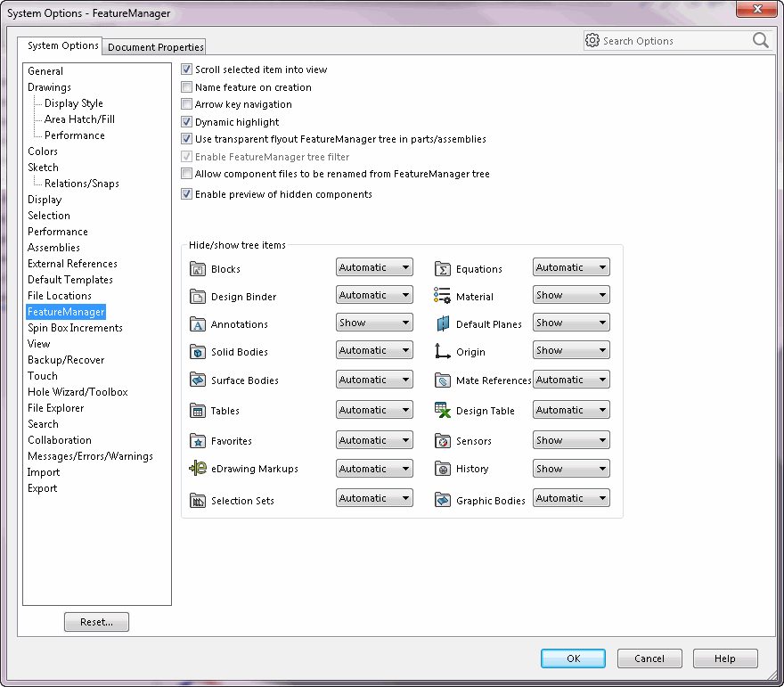The width and height of the screenshot is (784, 687).
Task: Click the Material icon
Action: 443,296
